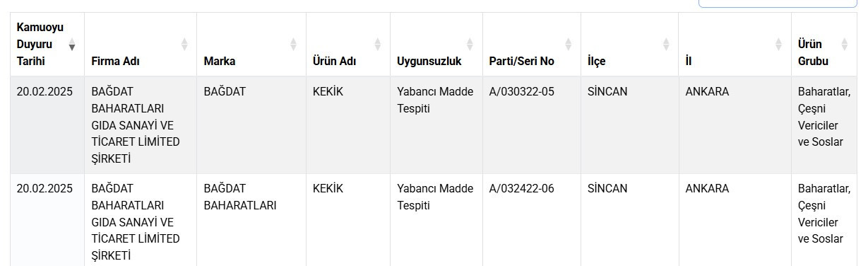Click sort arrows beside Firma Adı
The height and width of the screenshot is (266, 868).
(184, 45)
